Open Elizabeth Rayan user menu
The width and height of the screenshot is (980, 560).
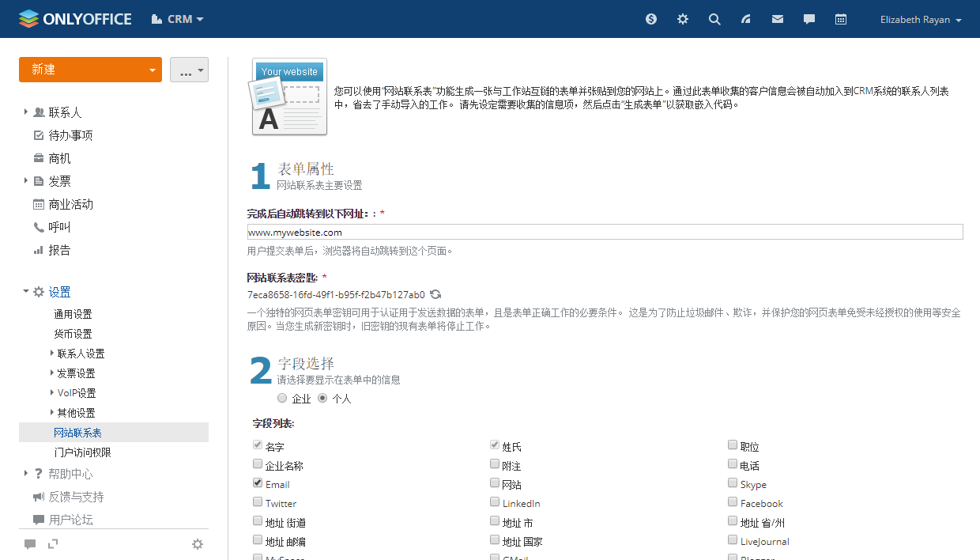coord(921,20)
